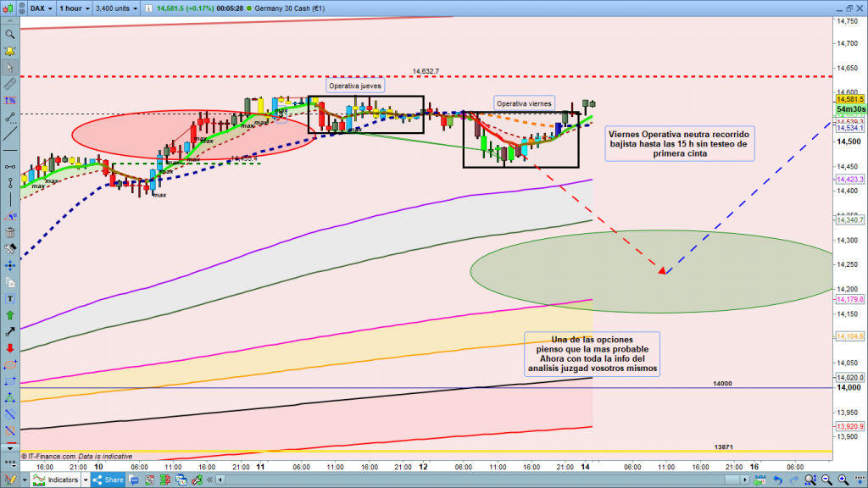
Task: Select the text 'T' annotation tool
Action: click(9, 298)
